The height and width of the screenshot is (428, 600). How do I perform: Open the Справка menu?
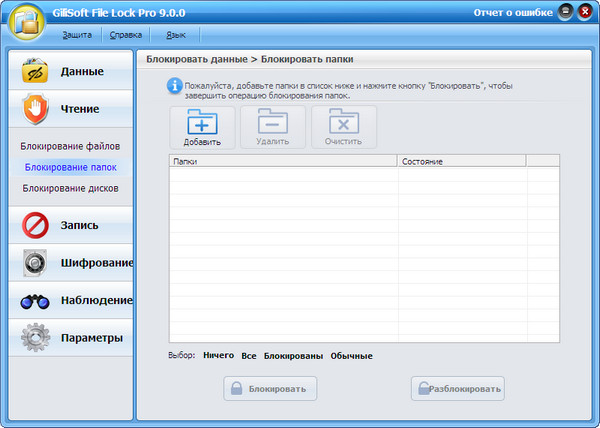[x=125, y=35]
